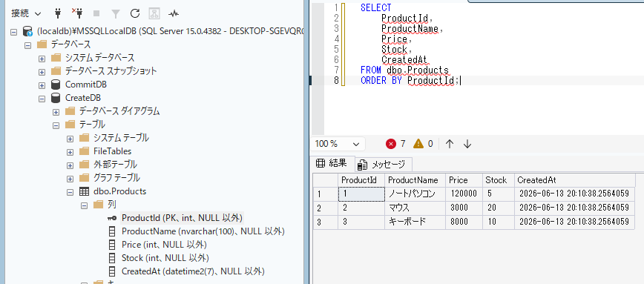
Task: Click the Price cell showing 8000
Action: tap(464, 222)
